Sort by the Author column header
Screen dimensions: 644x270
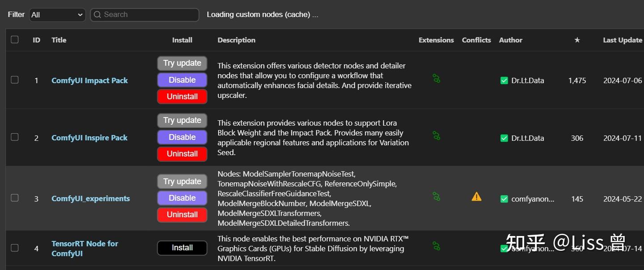click(x=510, y=40)
